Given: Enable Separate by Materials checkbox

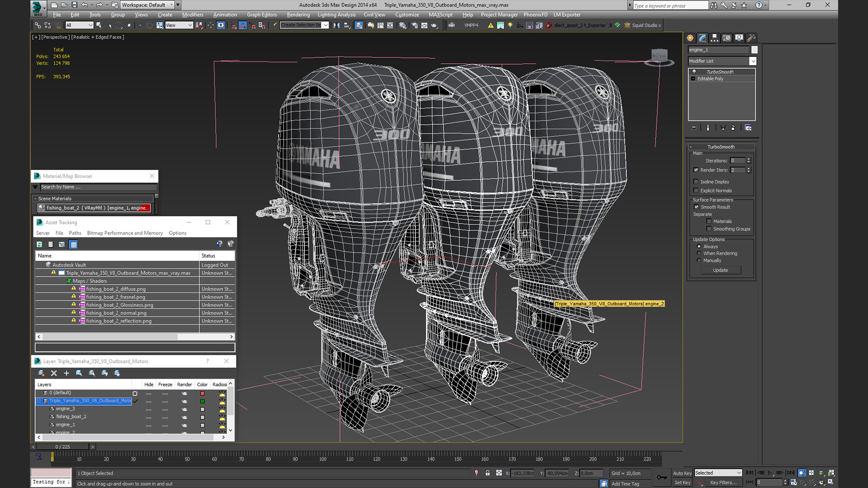Looking at the screenshot, I should point(709,221).
